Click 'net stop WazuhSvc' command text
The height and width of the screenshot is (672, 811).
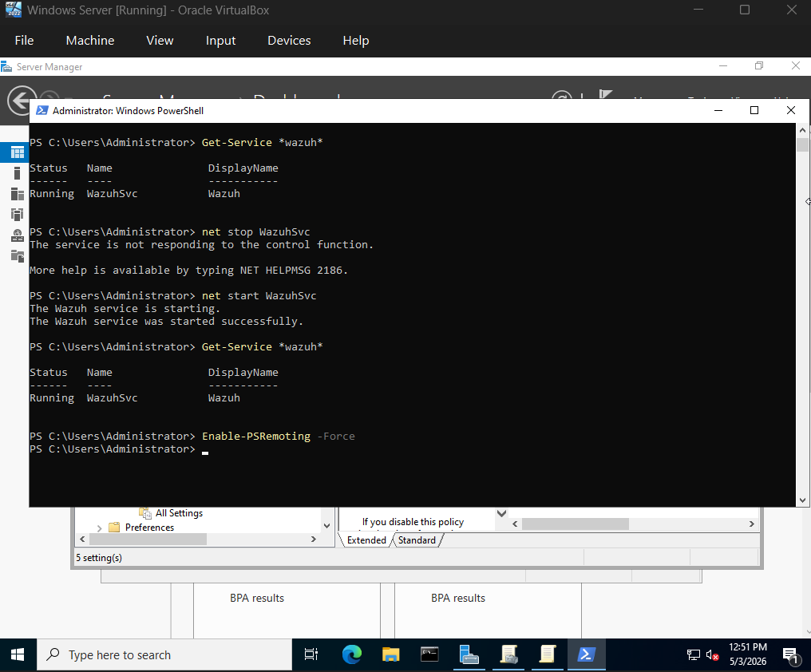click(256, 231)
